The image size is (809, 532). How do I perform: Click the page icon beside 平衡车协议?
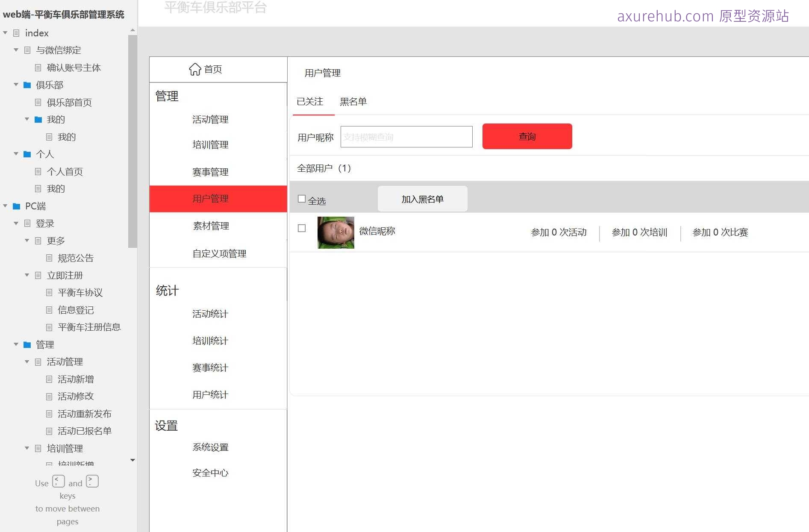pyautogui.click(x=49, y=293)
